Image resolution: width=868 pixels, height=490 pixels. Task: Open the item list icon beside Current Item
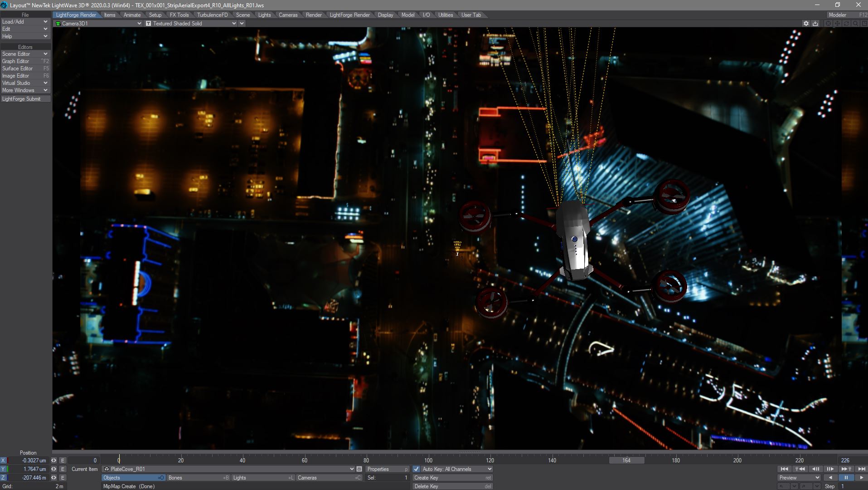tap(359, 469)
